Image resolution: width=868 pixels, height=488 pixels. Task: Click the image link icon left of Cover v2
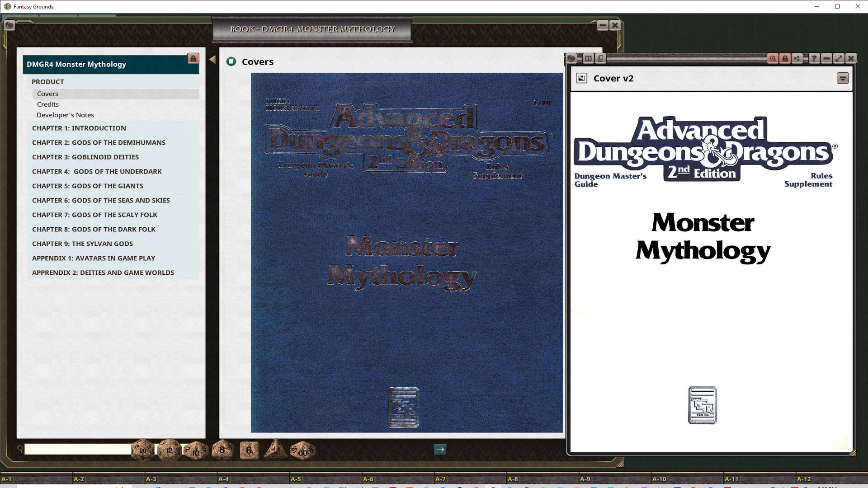[581, 78]
